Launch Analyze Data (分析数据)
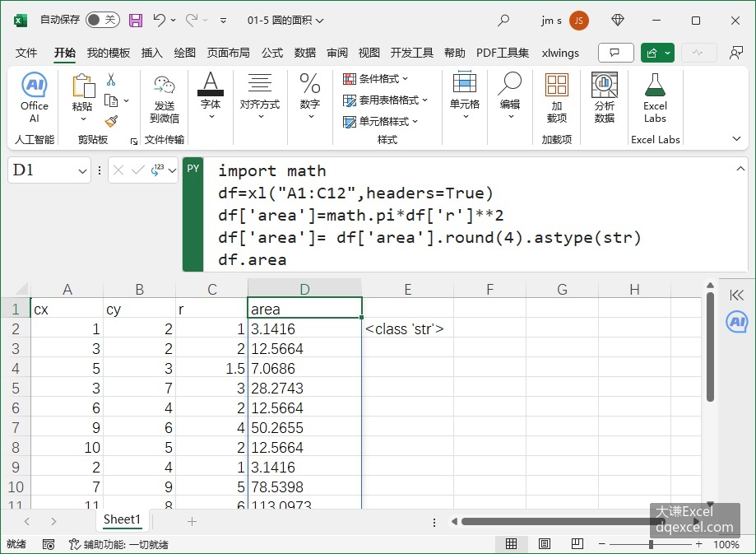 pos(604,99)
